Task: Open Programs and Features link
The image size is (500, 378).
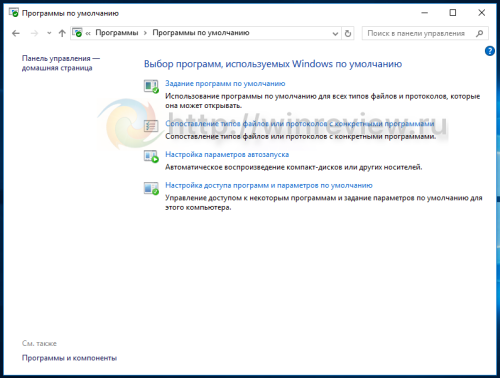Action: click(69, 358)
